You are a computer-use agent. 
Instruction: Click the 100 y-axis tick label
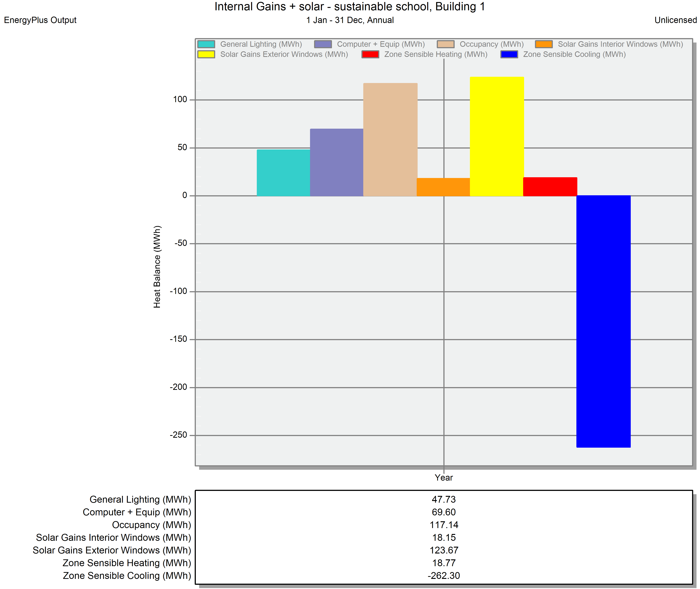[x=180, y=99]
